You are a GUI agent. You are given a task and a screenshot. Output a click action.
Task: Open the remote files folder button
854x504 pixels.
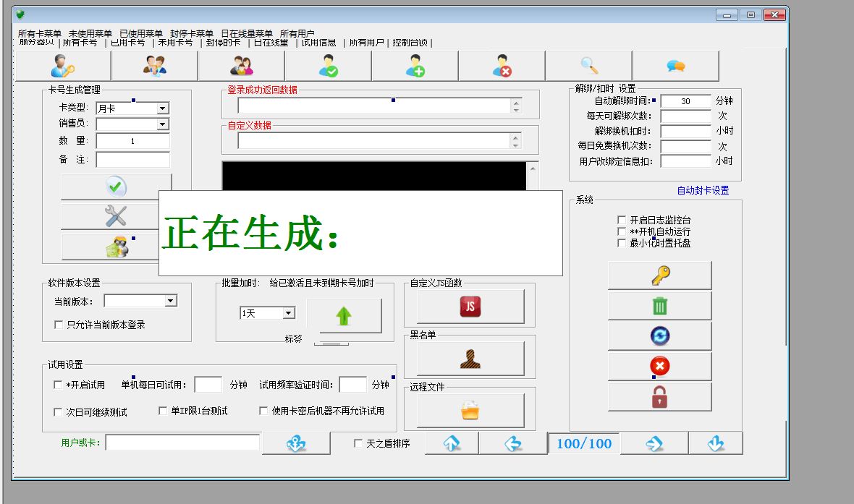tap(470, 411)
